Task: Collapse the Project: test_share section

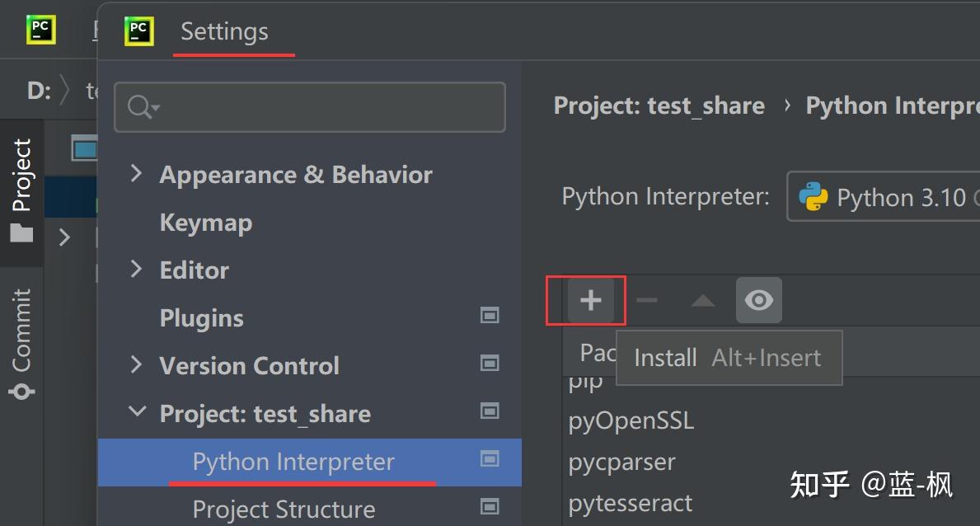Action: point(137,412)
